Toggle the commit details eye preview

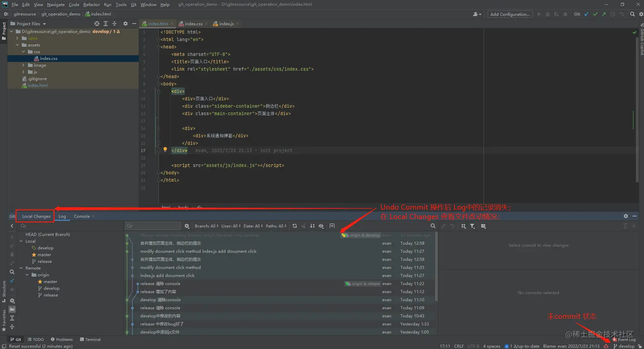(321, 226)
